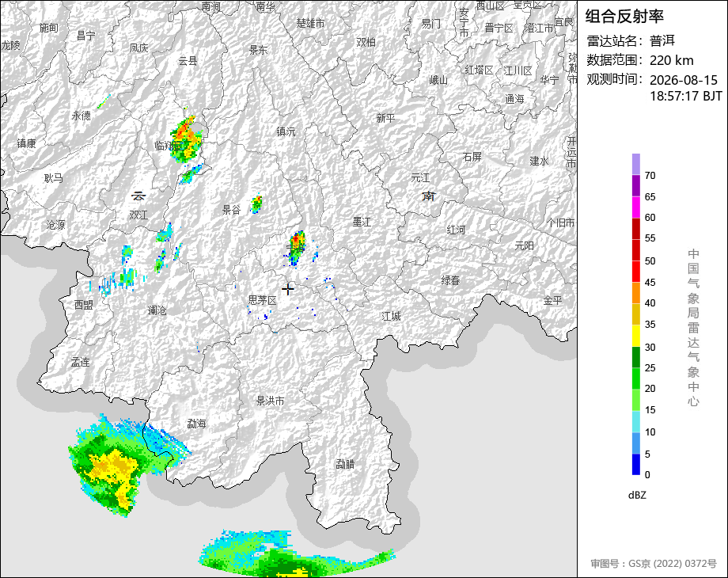
Task: Click the observation time 18:57:17 BJT
Action: tap(686, 96)
